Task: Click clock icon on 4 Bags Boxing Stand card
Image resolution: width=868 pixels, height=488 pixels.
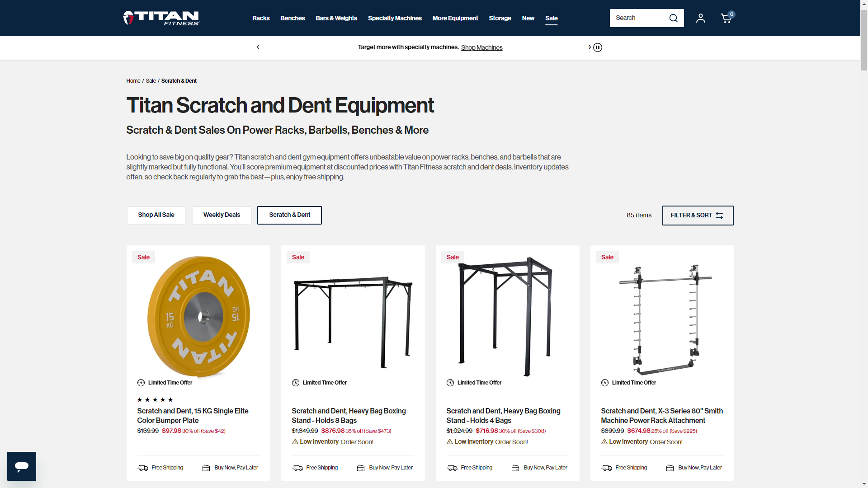Action: 450,383
